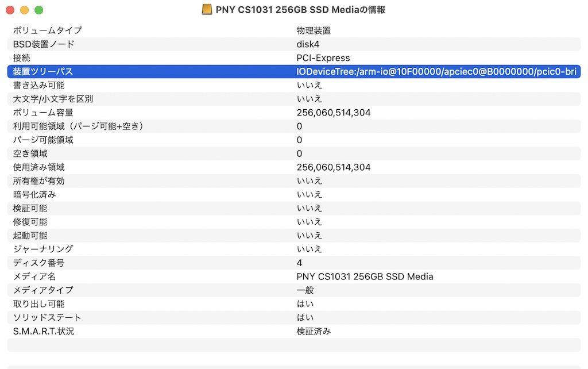Click the disk icon in title bar

(207, 10)
